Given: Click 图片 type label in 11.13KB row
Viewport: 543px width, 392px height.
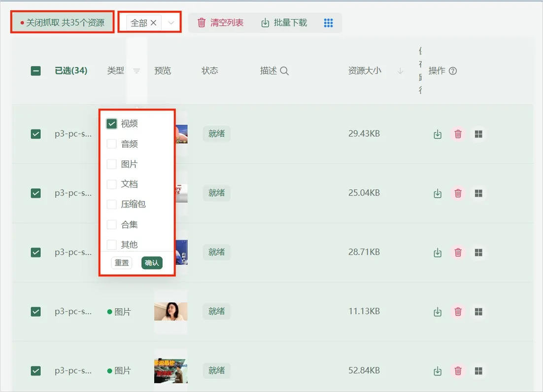Looking at the screenshot, I should [123, 312].
